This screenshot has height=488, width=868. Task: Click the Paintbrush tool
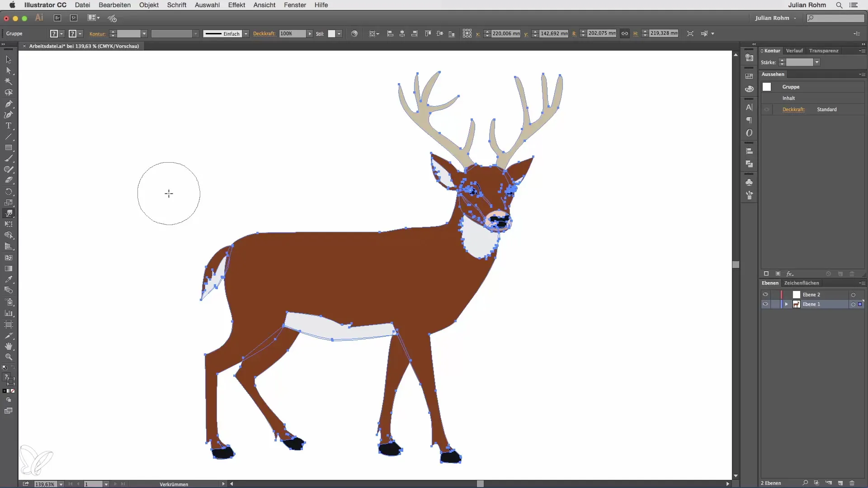click(9, 159)
